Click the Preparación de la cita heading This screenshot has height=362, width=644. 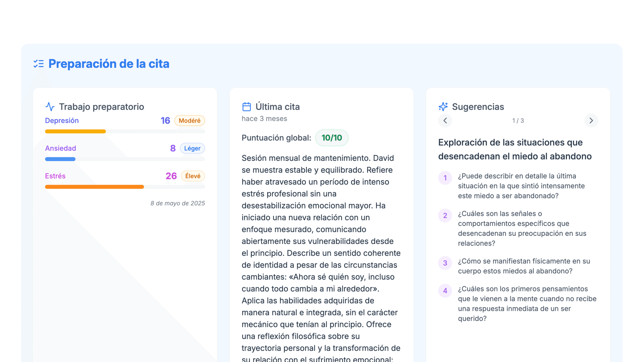pos(109,64)
